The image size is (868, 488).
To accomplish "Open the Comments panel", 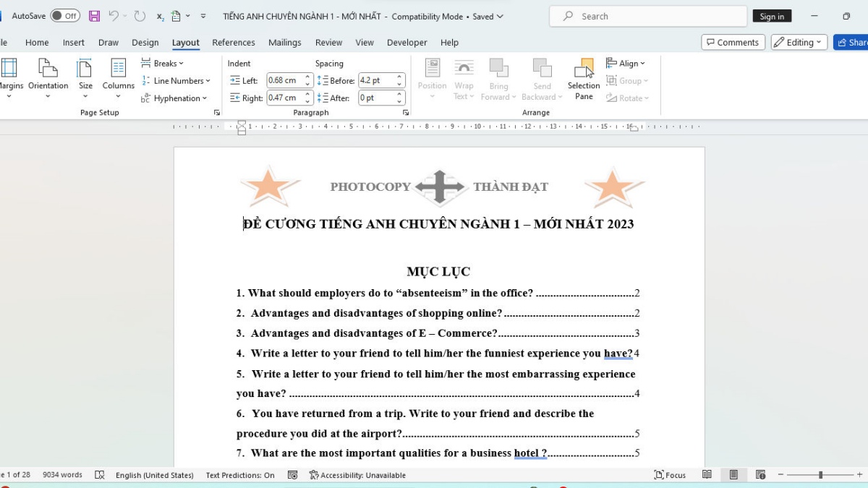I will tap(733, 42).
